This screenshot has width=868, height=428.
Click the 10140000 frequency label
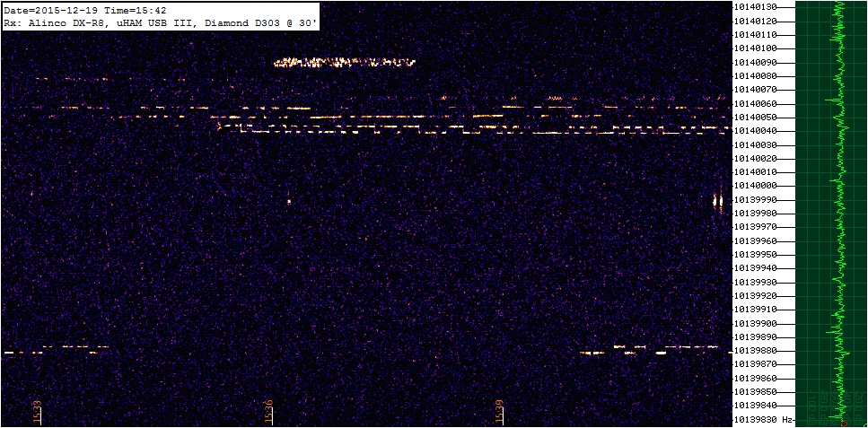click(757, 186)
